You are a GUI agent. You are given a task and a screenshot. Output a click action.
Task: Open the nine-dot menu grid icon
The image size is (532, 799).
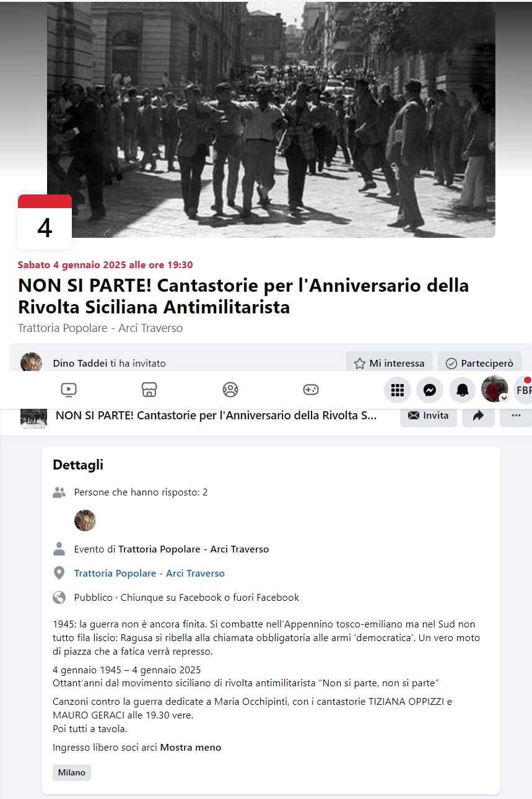coord(398,390)
